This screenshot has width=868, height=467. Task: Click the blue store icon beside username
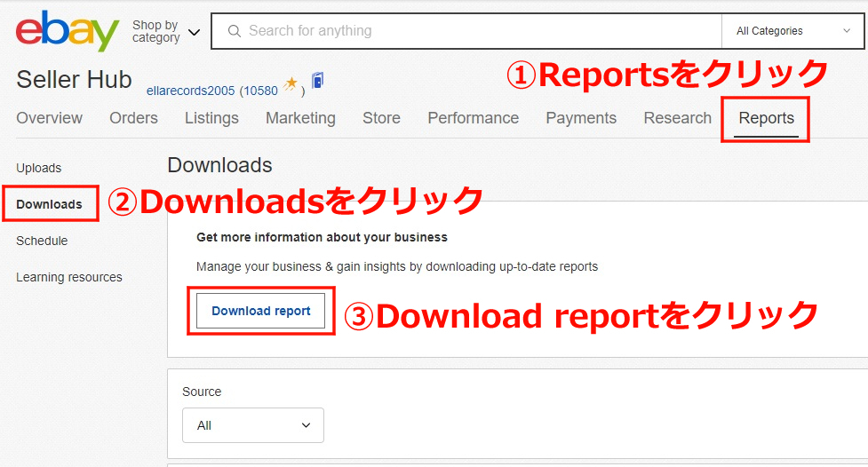click(318, 80)
